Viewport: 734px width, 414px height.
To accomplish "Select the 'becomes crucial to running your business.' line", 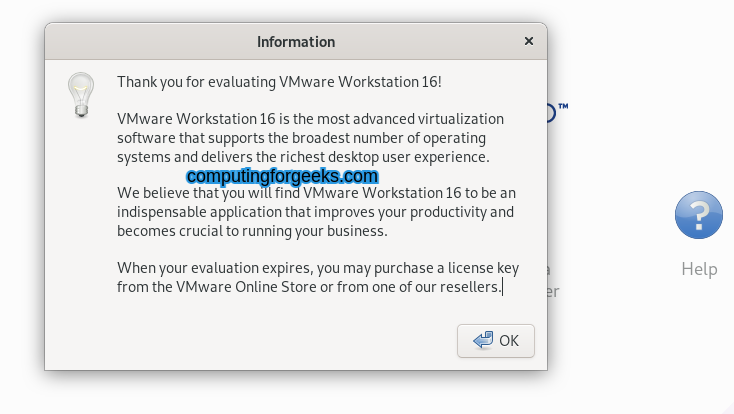I will 252,231.
